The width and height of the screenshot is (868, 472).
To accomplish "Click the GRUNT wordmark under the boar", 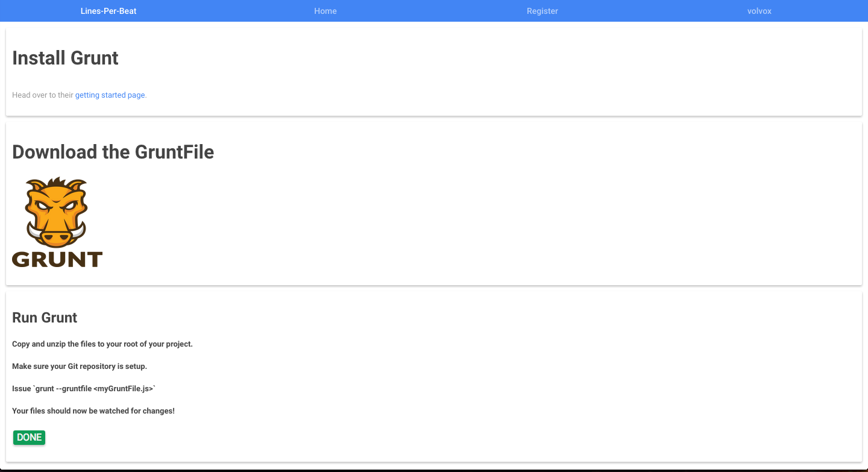I will [57, 259].
